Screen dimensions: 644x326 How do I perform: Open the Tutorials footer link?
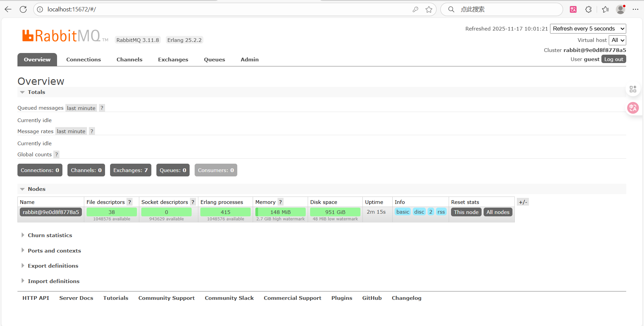click(x=116, y=298)
